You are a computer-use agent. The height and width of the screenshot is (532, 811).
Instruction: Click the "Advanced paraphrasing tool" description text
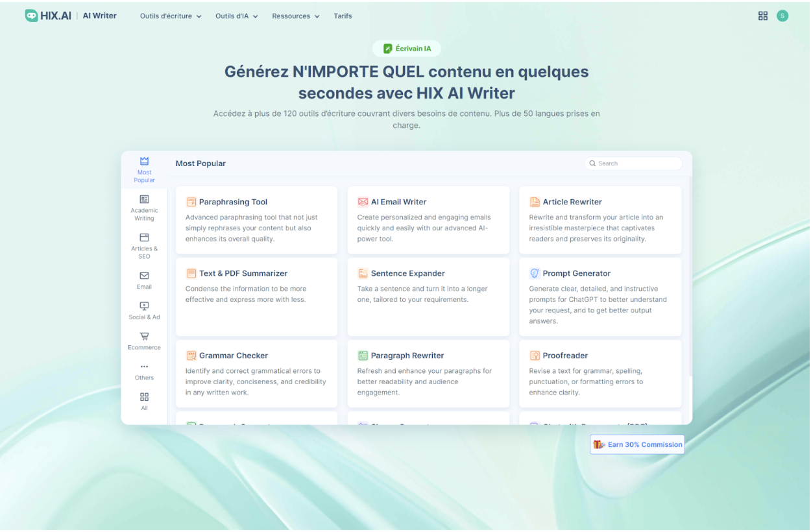point(252,228)
